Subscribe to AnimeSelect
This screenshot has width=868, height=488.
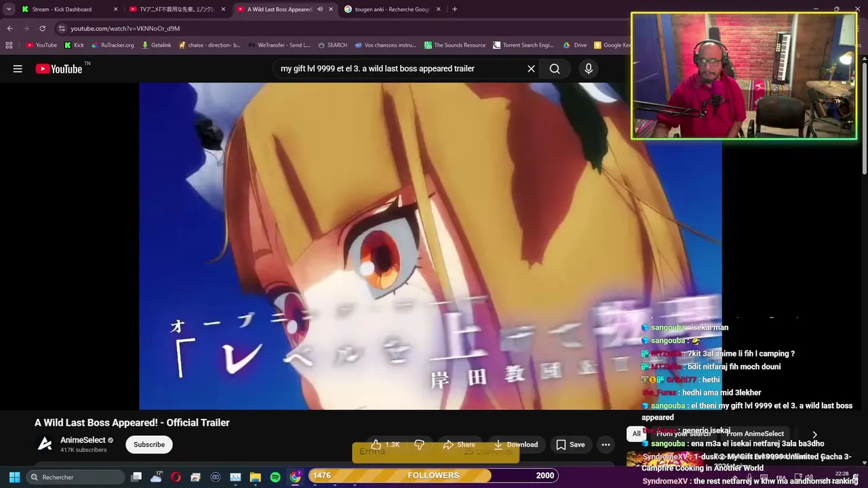tap(149, 445)
